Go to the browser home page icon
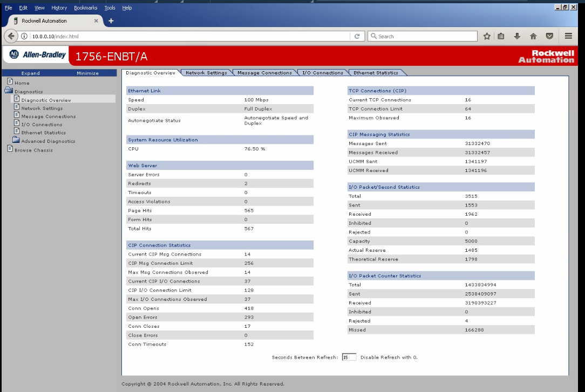This screenshot has height=392, width=585. coord(533,36)
